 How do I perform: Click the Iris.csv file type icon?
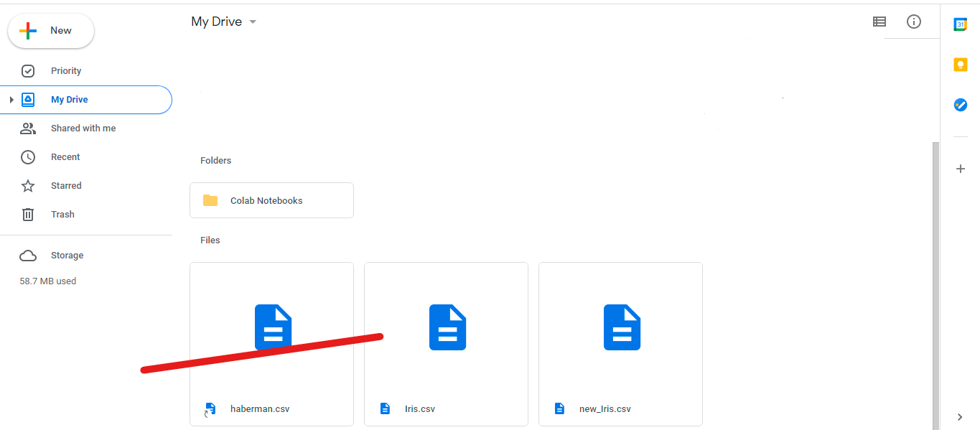click(x=385, y=409)
